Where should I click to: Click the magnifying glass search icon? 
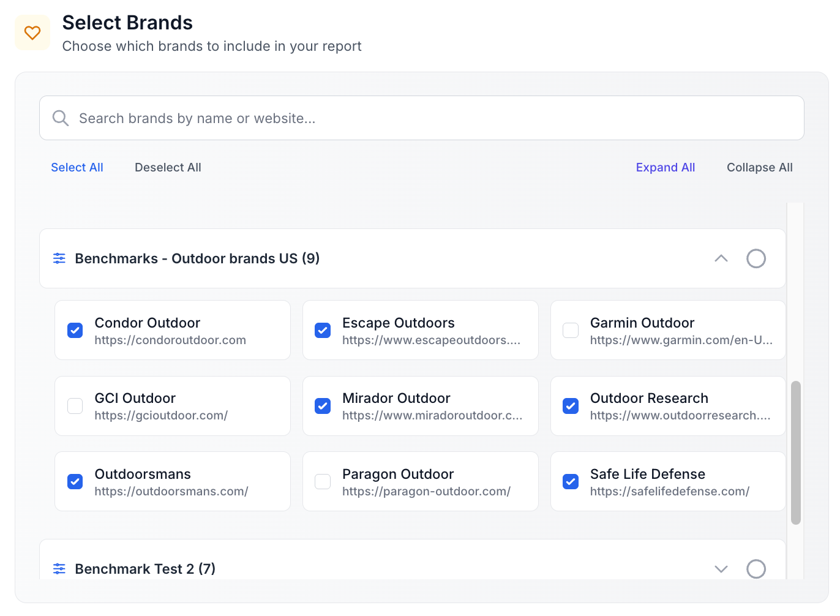(x=60, y=118)
